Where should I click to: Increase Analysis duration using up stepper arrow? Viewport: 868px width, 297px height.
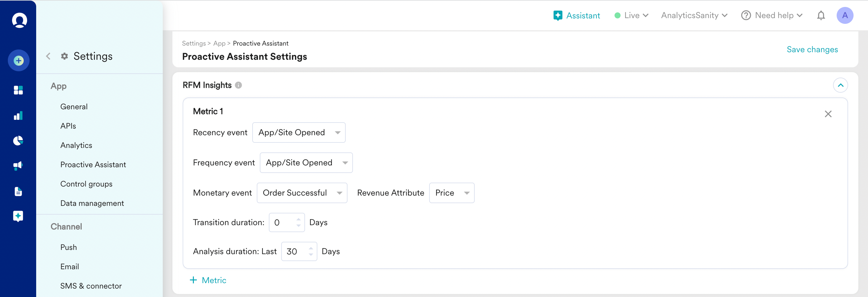(311, 248)
